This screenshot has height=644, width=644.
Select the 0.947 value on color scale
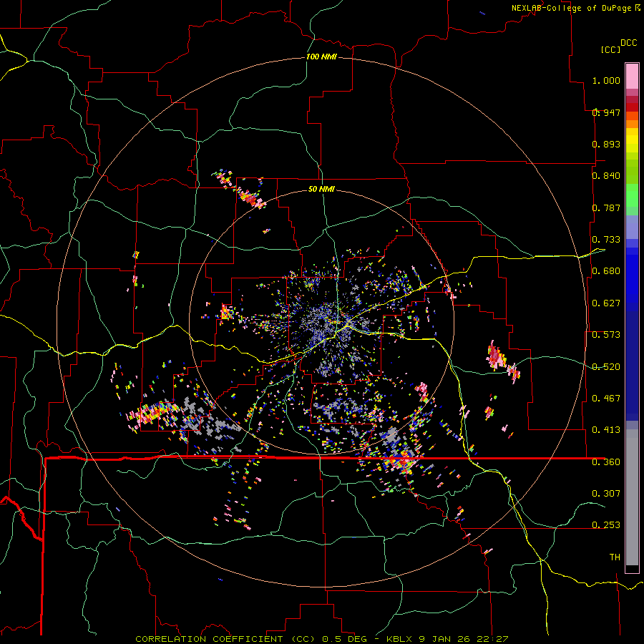tap(606, 112)
